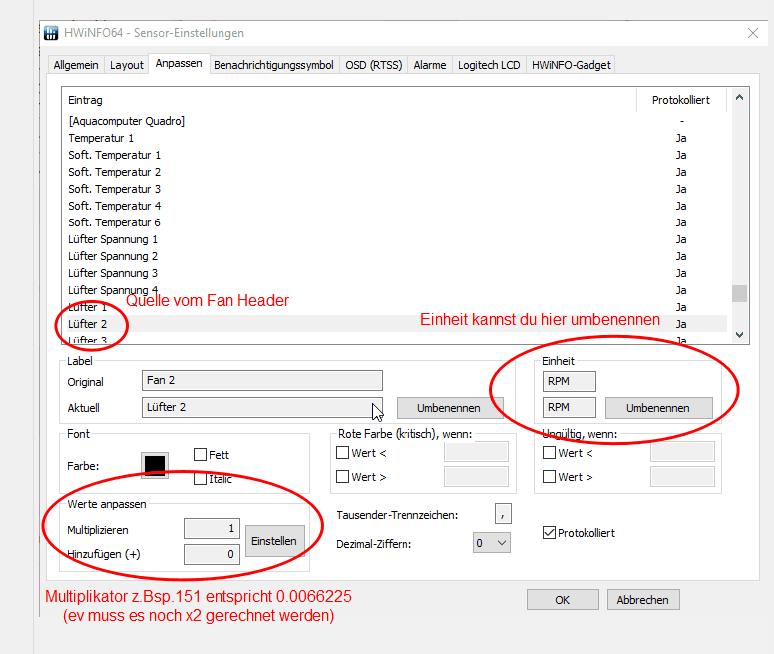Tick 'Wert >' under Rote Farbe
Screen dimensions: 774x654
point(343,477)
